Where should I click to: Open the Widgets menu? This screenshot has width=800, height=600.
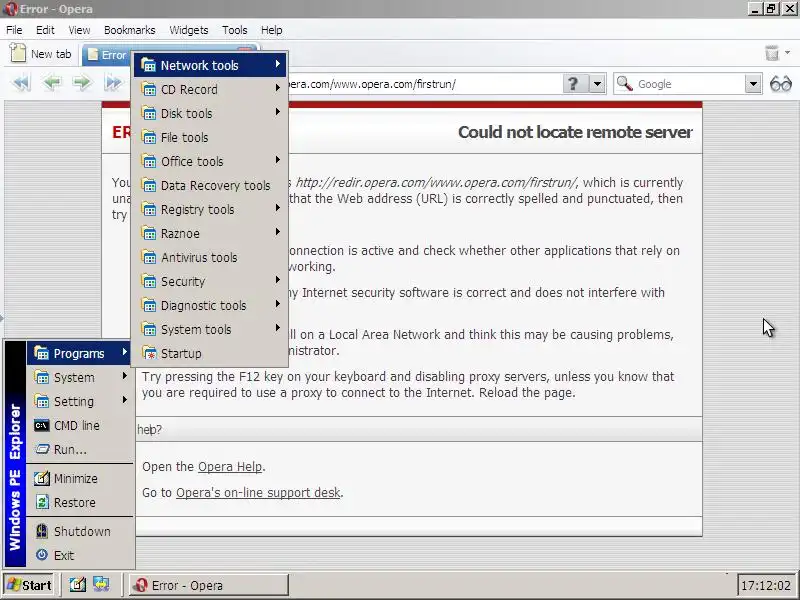coord(189,30)
